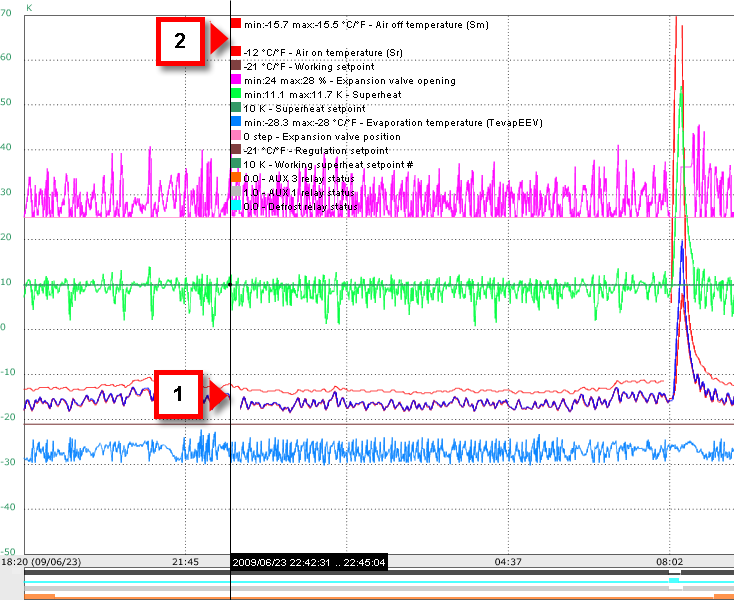Click the 08:02 time axis label

click(x=669, y=562)
